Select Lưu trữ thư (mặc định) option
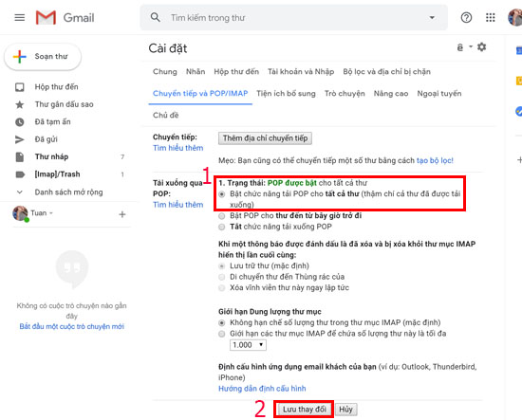Screen dimensions: 522x420 tap(222, 266)
